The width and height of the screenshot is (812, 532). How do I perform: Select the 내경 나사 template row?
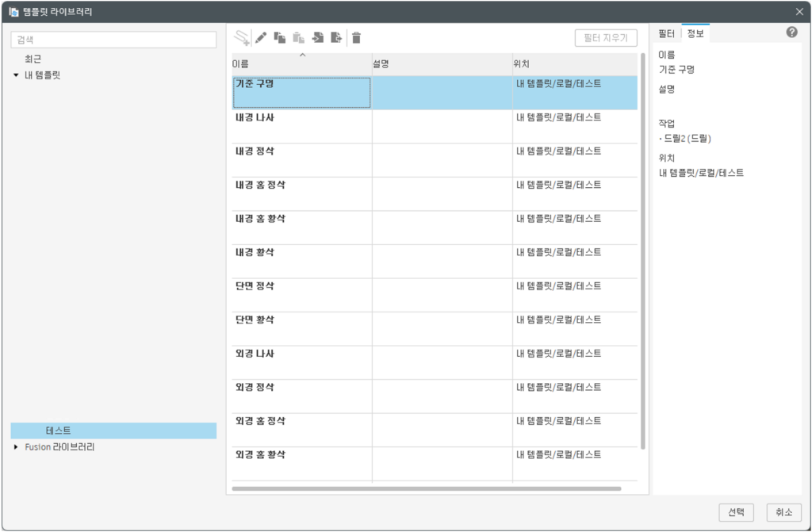pyautogui.click(x=435, y=126)
